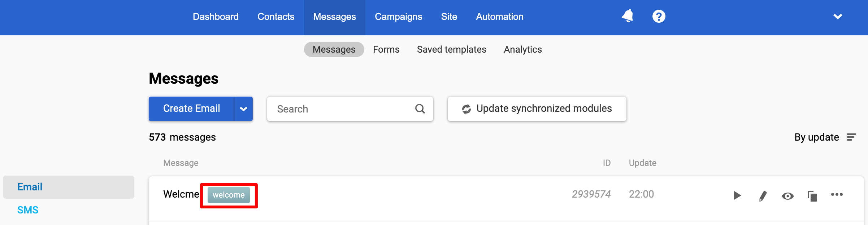The width and height of the screenshot is (868, 225).
Task: Select the SMS channel in the sidebar
Action: tap(28, 210)
